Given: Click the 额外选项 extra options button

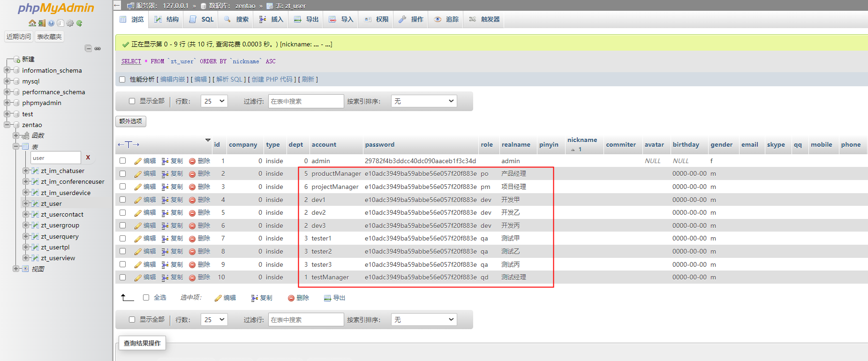Looking at the screenshot, I should (x=131, y=121).
